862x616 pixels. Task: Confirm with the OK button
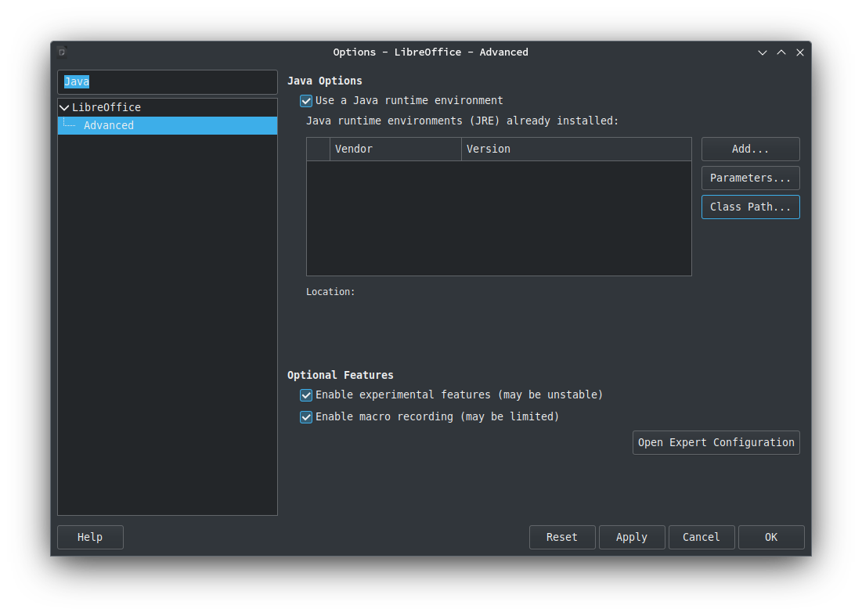coord(771,537)
